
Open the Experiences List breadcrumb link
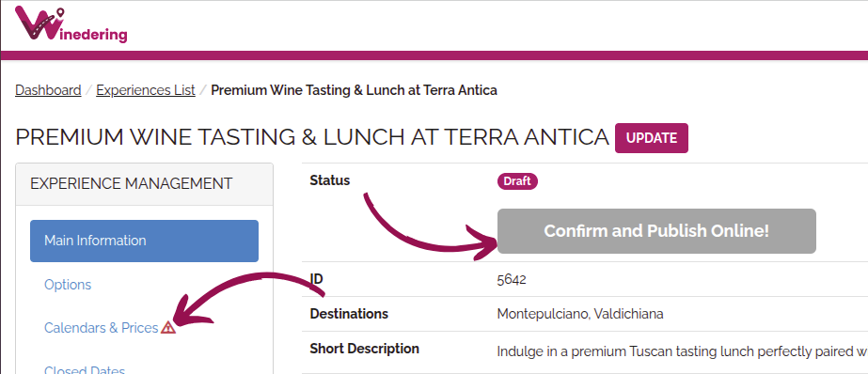pos(146,90)
